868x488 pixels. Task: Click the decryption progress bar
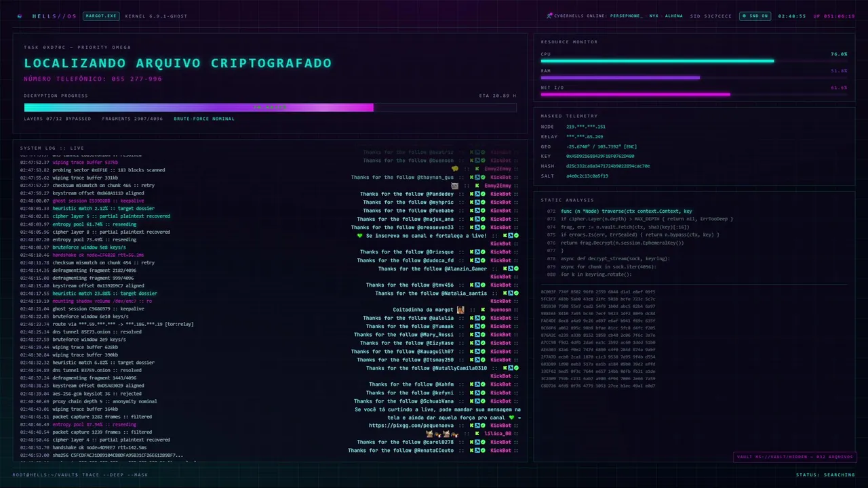270,107
